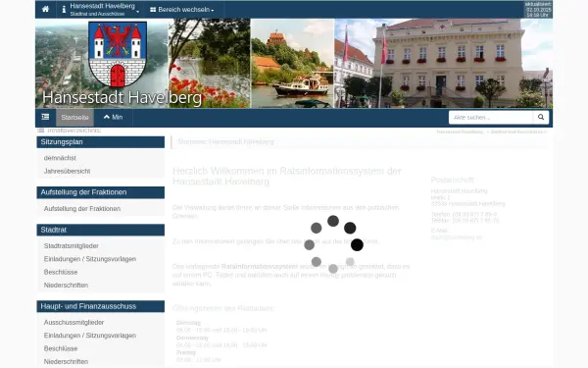The height and width of the screenshot is (368, 588).
Task: Collapse header with Min button
Action: [x=114, y=117]
